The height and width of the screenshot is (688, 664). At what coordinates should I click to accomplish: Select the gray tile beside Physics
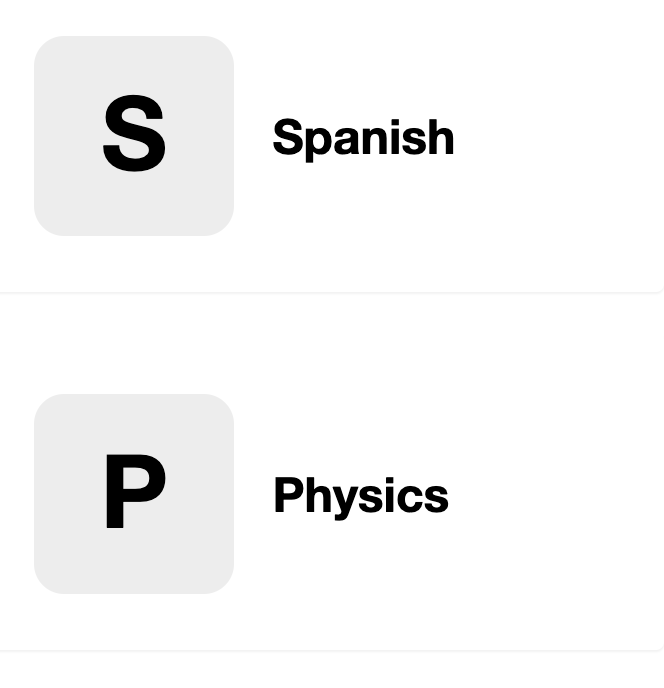click(134, 494)
